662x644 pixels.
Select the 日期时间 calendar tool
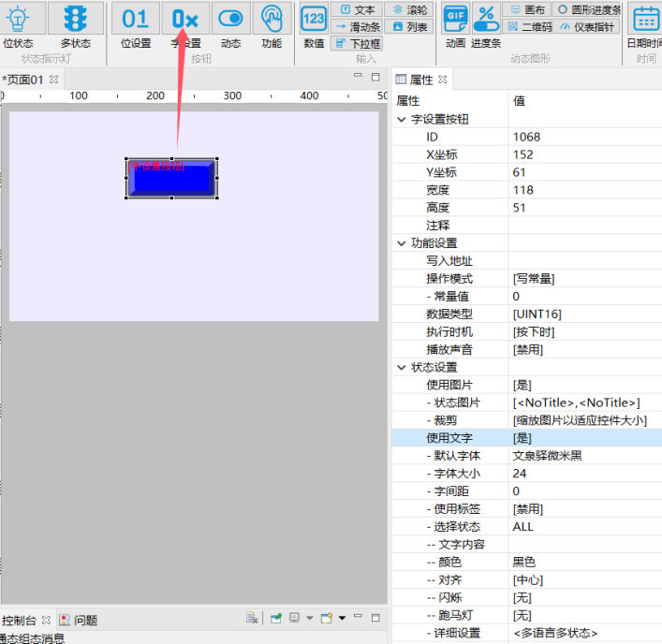click(645, 25)
